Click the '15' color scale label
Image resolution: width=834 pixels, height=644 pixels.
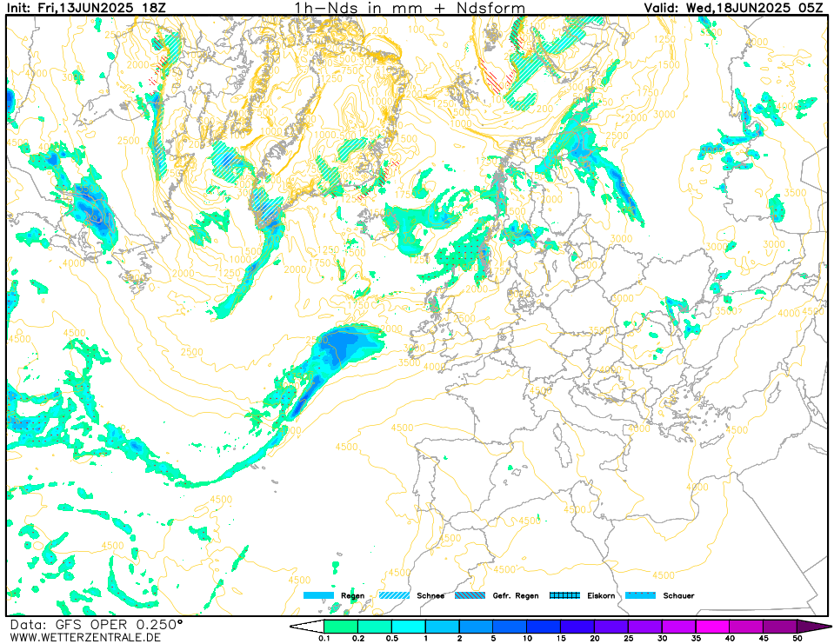pyautogui.click(x=561, y=639)
